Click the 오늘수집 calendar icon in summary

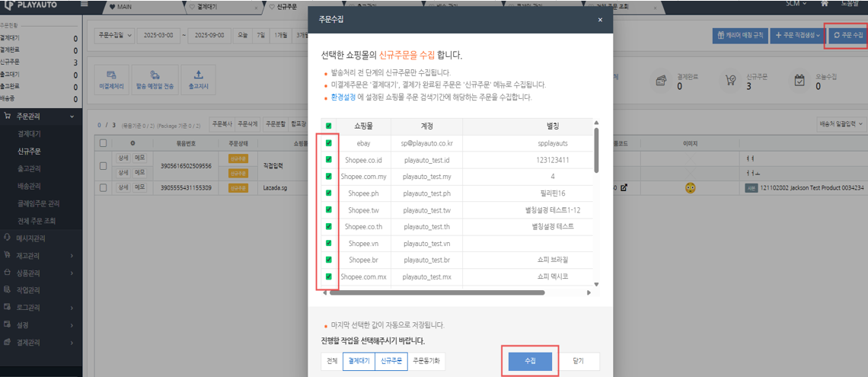click(x=799, y=80)
